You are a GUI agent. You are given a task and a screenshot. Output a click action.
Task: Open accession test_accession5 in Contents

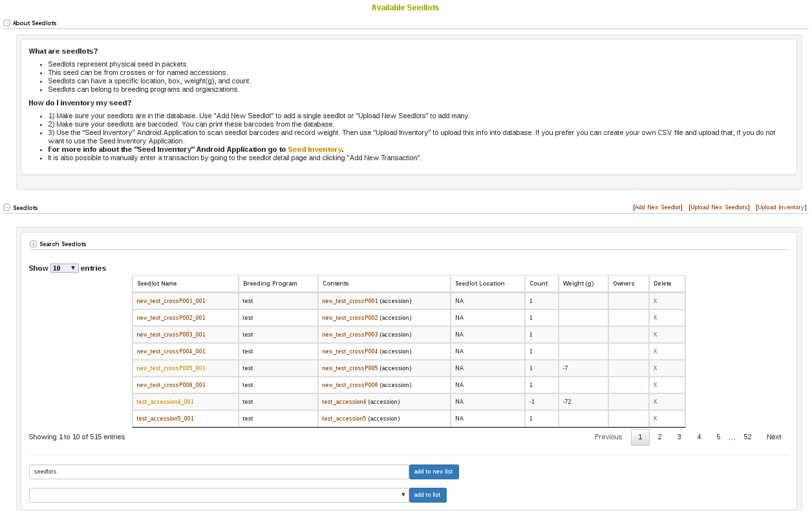[x=344, y=419]
